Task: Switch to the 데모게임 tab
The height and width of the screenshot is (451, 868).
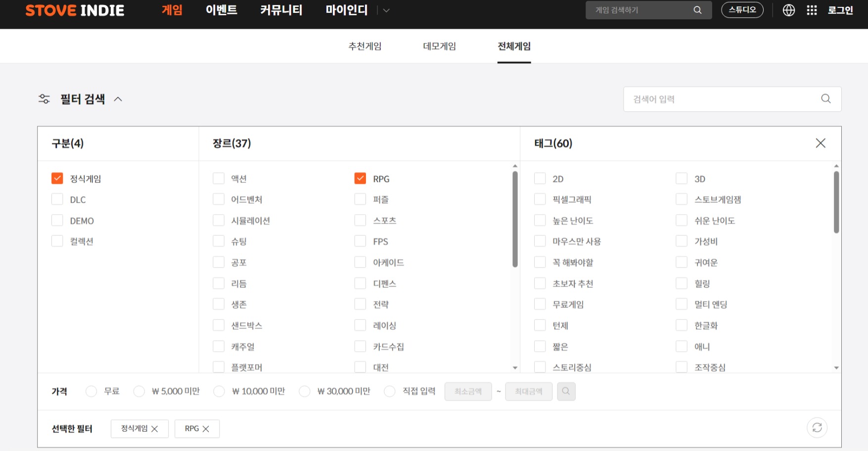Action: (x=439, y=46)
